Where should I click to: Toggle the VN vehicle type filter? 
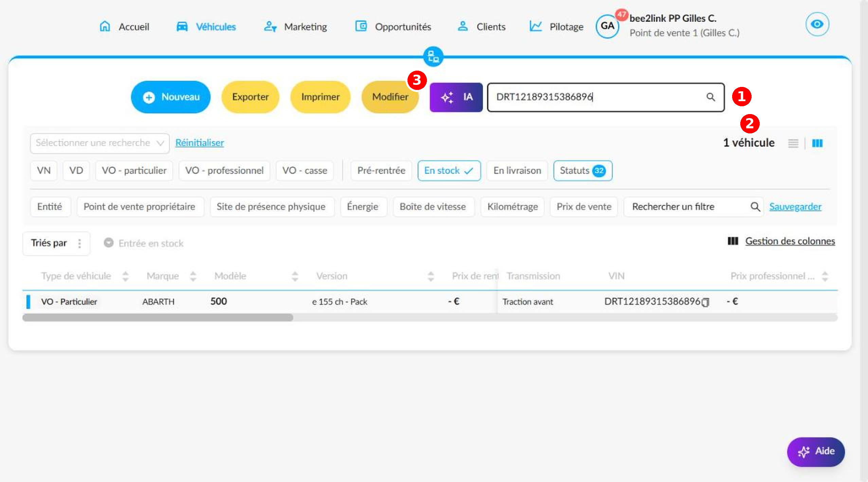[44, 171]
